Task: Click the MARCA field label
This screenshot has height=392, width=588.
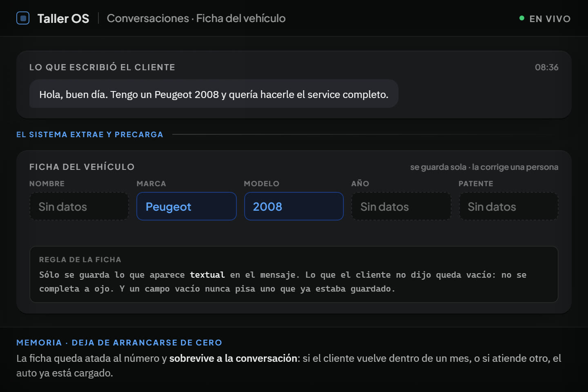Action: click(x=151, y=184)
